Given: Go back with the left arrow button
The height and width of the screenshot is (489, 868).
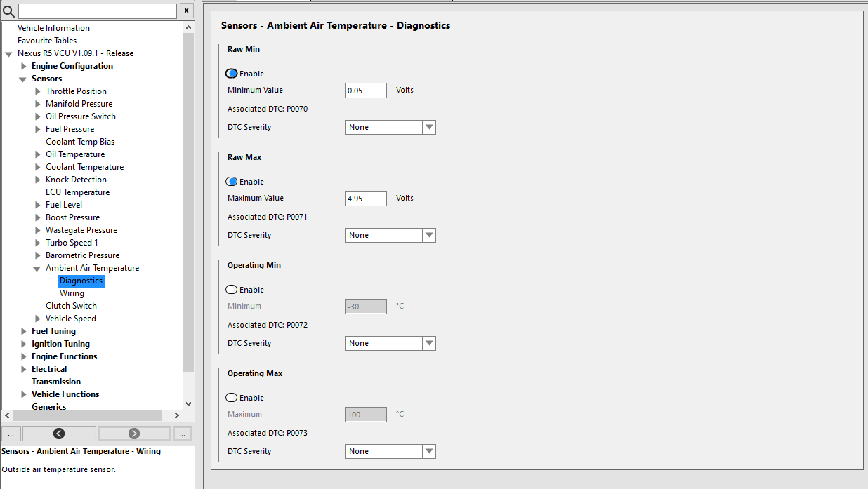Looking at the screenshot, I should (x=59, y=434).
